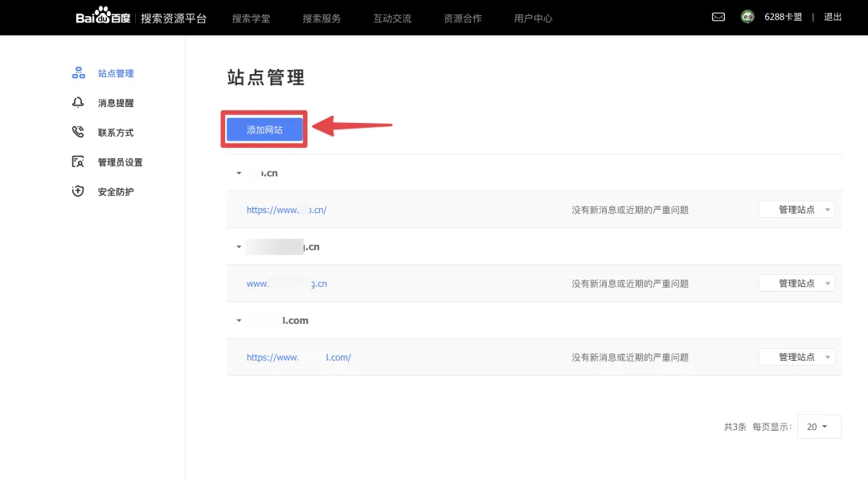
Task: Open the 搜索学堂 menu
Action: 251,18
